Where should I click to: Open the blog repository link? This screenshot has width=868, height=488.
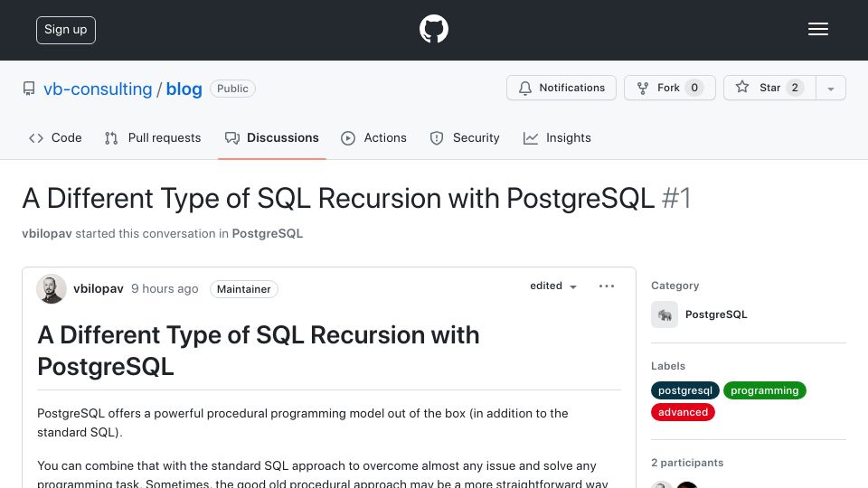(184, 89)
